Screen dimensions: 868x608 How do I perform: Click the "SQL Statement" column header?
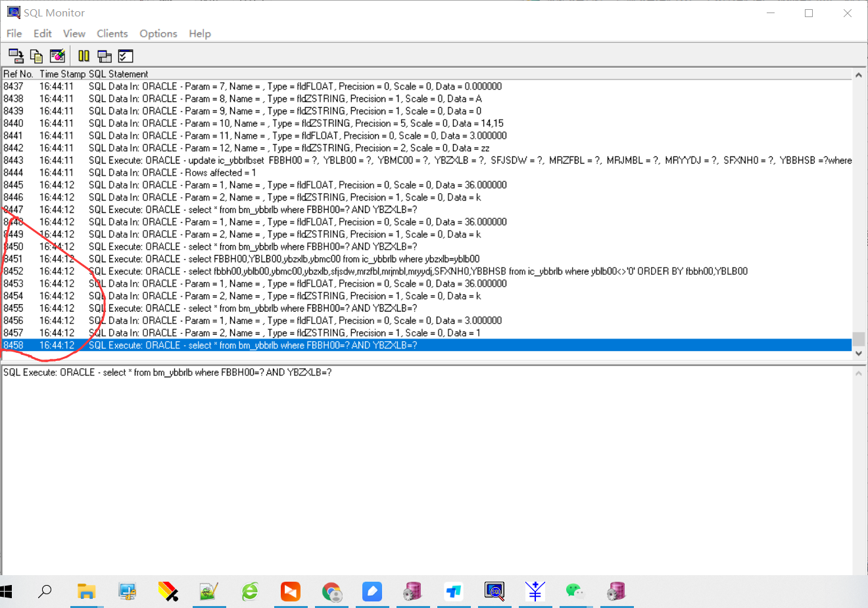pyautogui.click(x=118, y=74)
